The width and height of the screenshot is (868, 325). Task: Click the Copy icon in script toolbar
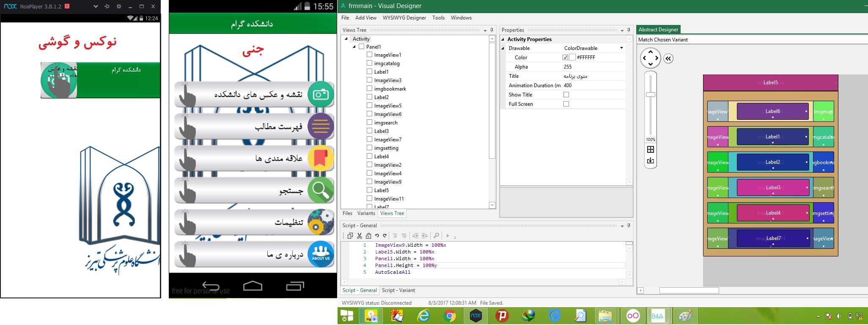(350, 236)
